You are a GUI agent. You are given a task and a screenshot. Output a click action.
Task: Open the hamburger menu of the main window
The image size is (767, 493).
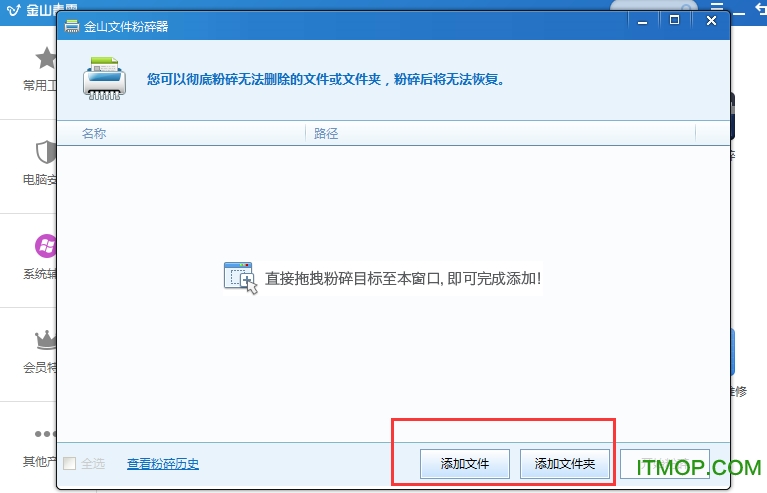point(716,6)
